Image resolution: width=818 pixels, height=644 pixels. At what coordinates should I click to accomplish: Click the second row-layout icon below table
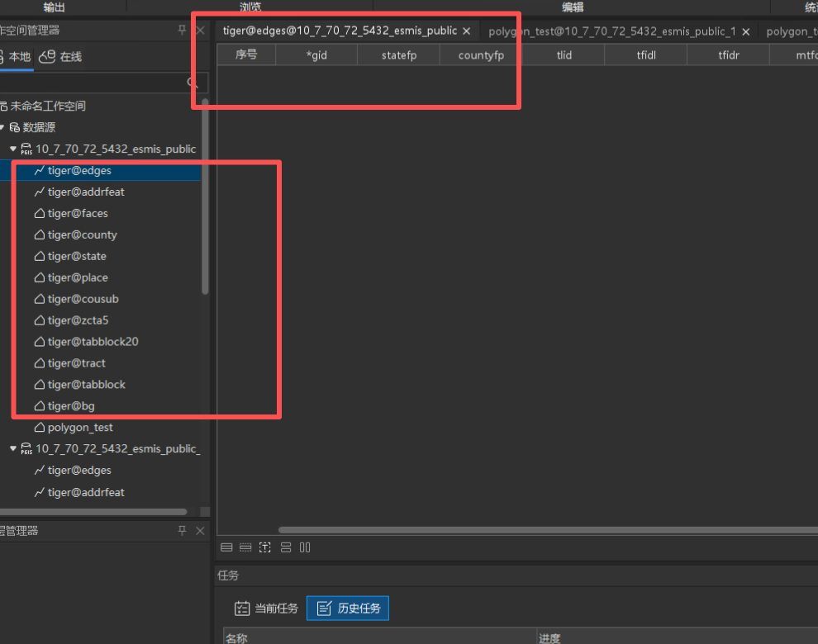pos(245,547)
